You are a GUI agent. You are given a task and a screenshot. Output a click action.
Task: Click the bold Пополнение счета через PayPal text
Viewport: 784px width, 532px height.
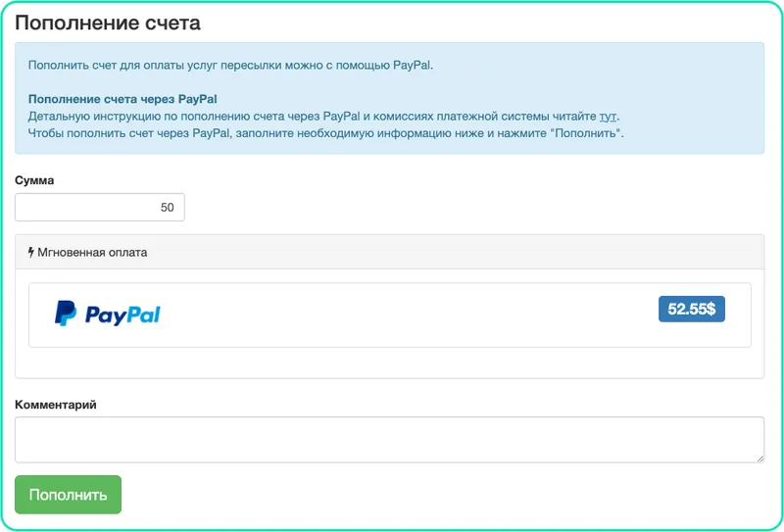[122, 99]
